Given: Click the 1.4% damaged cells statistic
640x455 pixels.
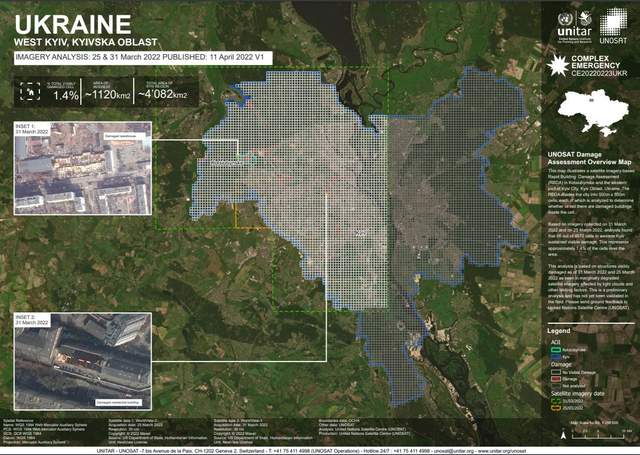Looking at the screenshot, I should pos(66,96).
